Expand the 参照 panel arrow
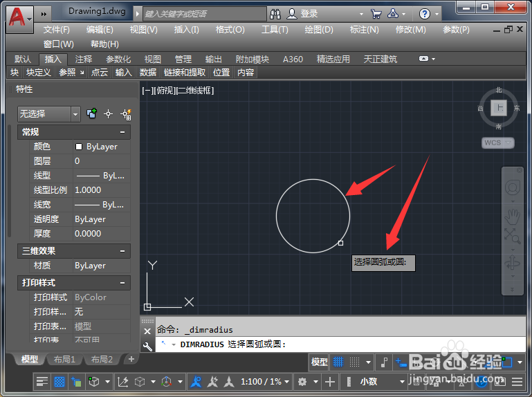Screen dimensions: 532x397 [82, 72]
